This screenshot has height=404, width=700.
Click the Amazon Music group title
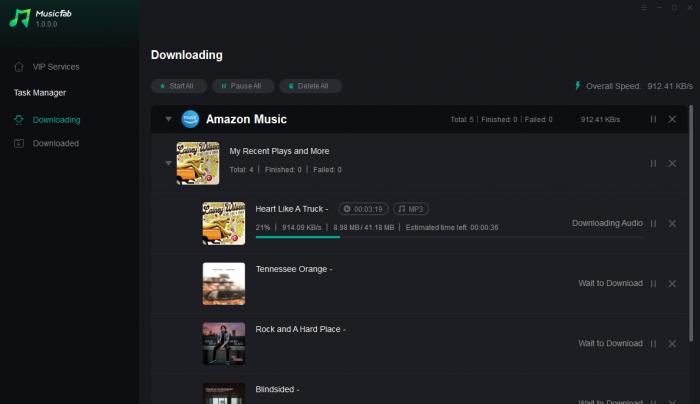pos(246,119)
